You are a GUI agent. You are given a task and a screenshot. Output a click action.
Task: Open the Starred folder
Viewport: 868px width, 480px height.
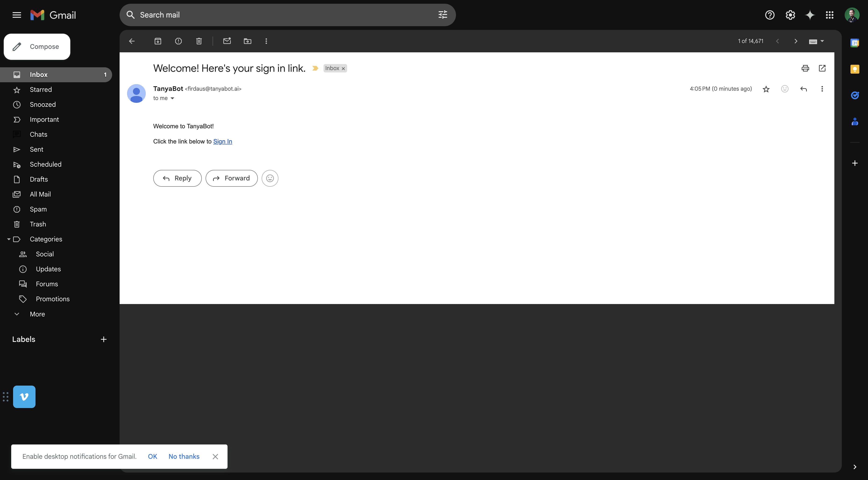point(56,89)
